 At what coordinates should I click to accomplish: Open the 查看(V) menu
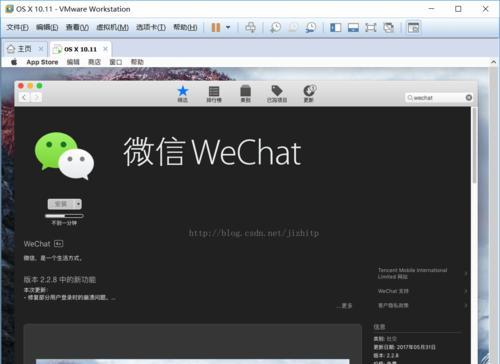[x=77, y=27]
